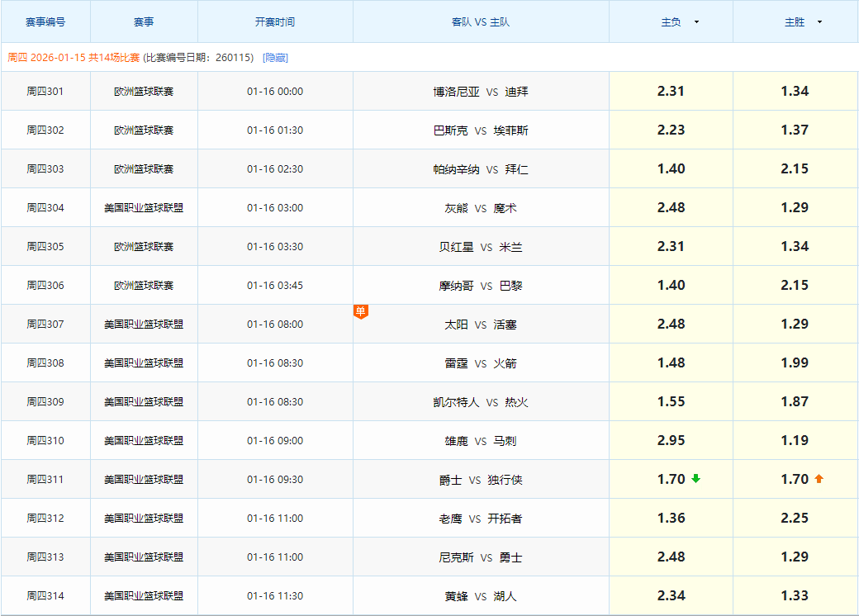
Task: Select 主胜 odds 1.19 for 雄鹿 VS 马刺
Action: (795, 441)
